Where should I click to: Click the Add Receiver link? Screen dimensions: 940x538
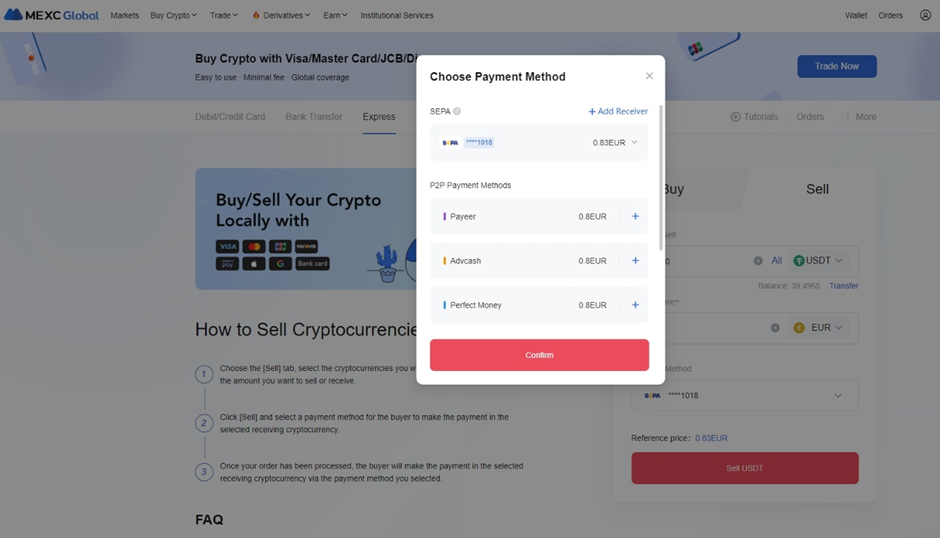[618, 112]
